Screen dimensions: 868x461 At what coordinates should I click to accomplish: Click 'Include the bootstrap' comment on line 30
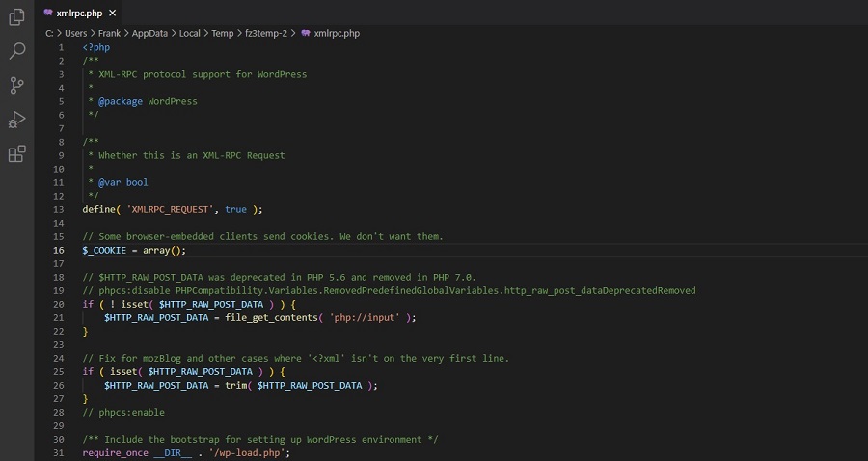click(x=260, y=440)
